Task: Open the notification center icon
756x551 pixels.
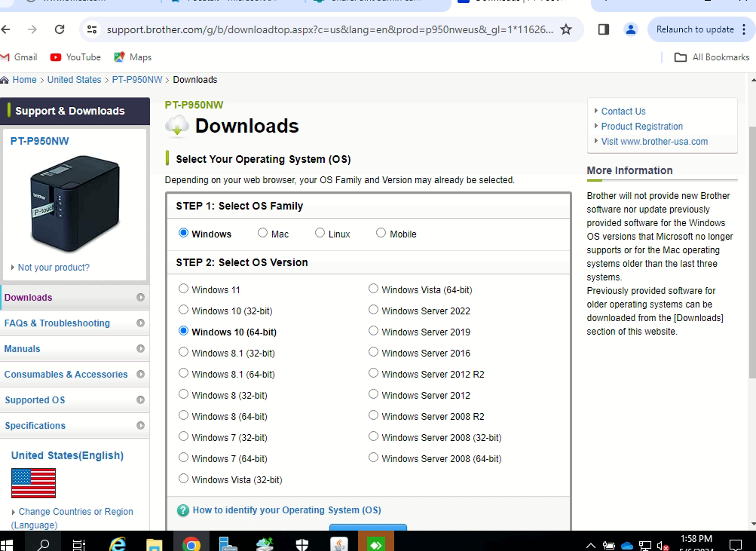Action: point(736,545)
